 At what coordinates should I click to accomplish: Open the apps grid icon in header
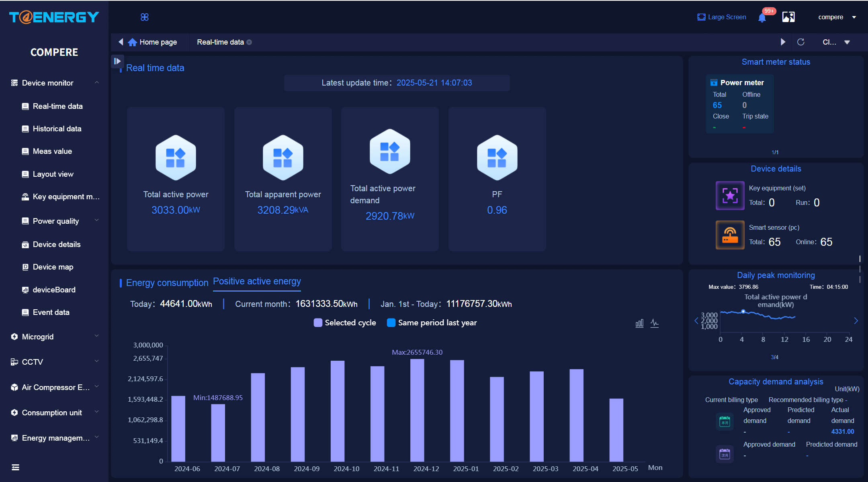tap(145, 17)
